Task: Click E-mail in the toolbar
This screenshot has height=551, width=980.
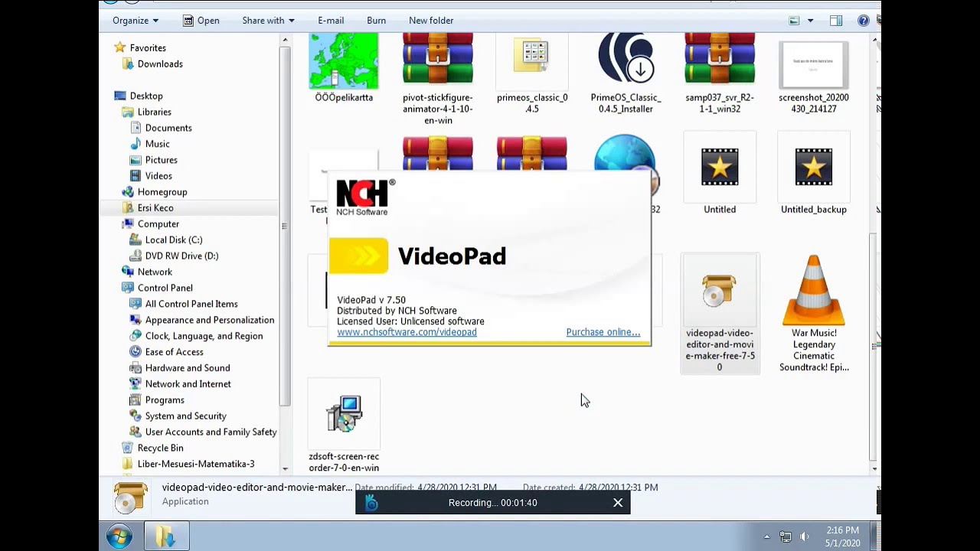Action: (331, 21)
